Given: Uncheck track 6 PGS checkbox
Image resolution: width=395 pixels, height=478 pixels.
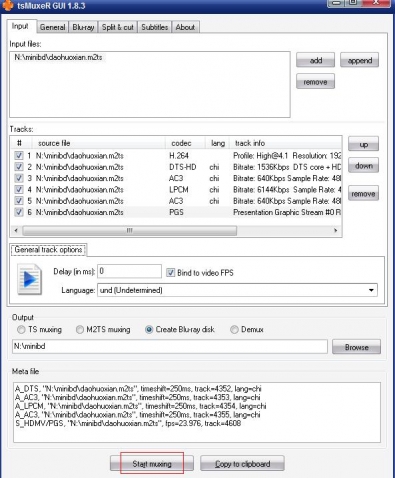Looking at the screenshot, I should click(x=19, y=212).
